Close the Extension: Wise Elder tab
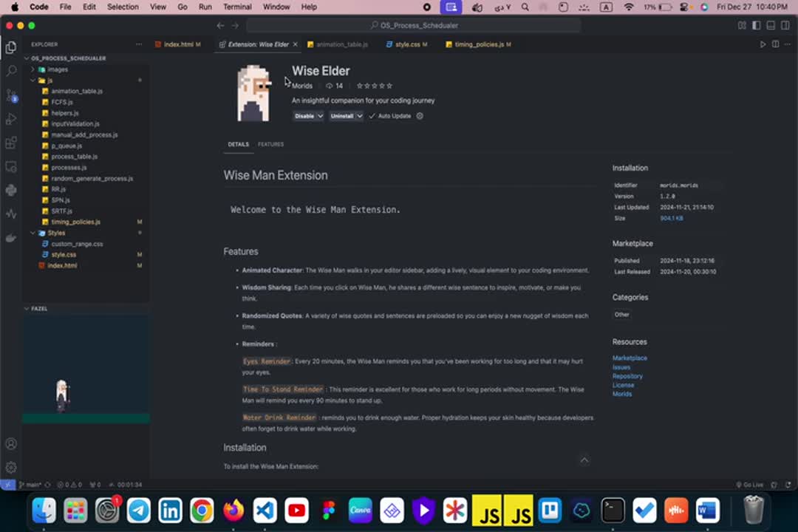 (295, 44)
